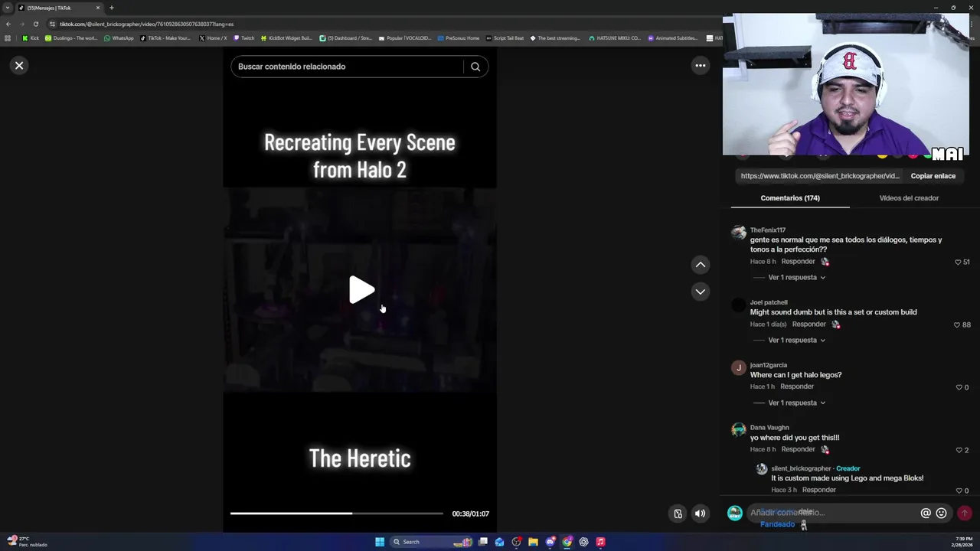980x551 pixels.
Task: Open the Animated Subtitles bookmark
Action: [x=673, y=38]
